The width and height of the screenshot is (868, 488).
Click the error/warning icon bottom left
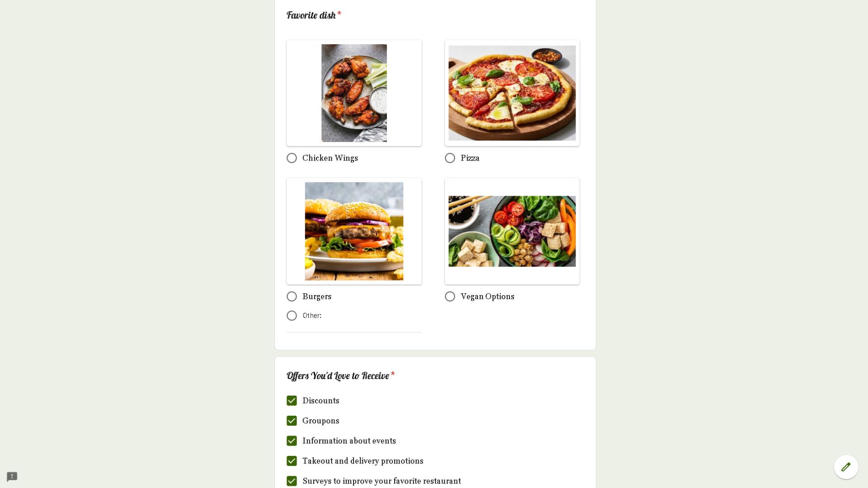tap(11, 476)
